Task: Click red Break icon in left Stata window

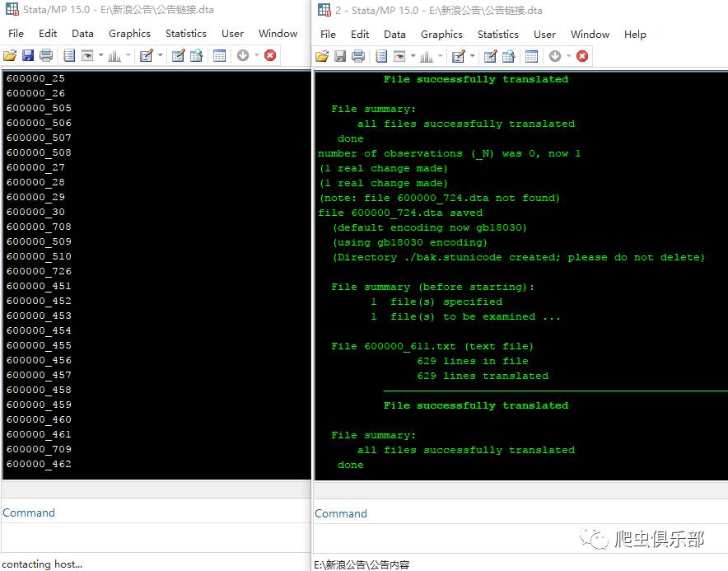Action: (270, 56)
